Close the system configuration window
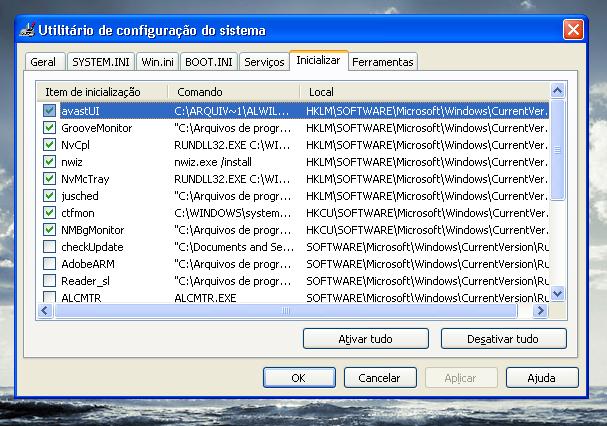607x426 pixels. (573, 29)
